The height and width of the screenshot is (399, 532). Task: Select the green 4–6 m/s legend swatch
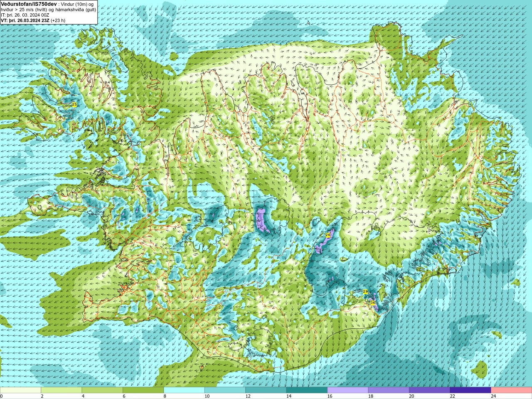click(102, 390)
